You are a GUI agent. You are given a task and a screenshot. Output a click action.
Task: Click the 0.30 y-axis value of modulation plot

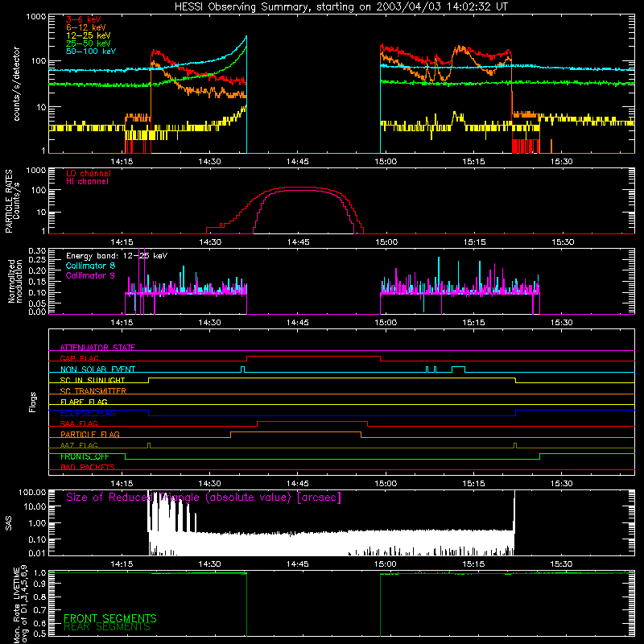[37, 251]
